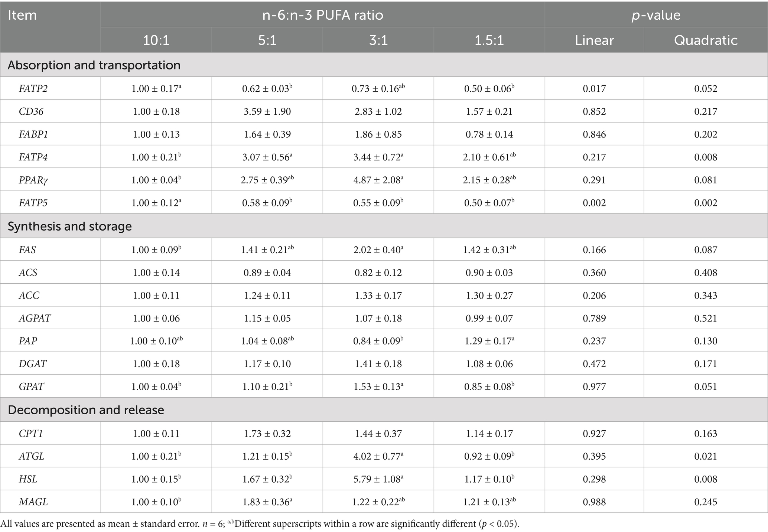Viewport: 768px width, 532px height.
Task: Select the Quadratic p-value subheader
Action: [706, 40]
